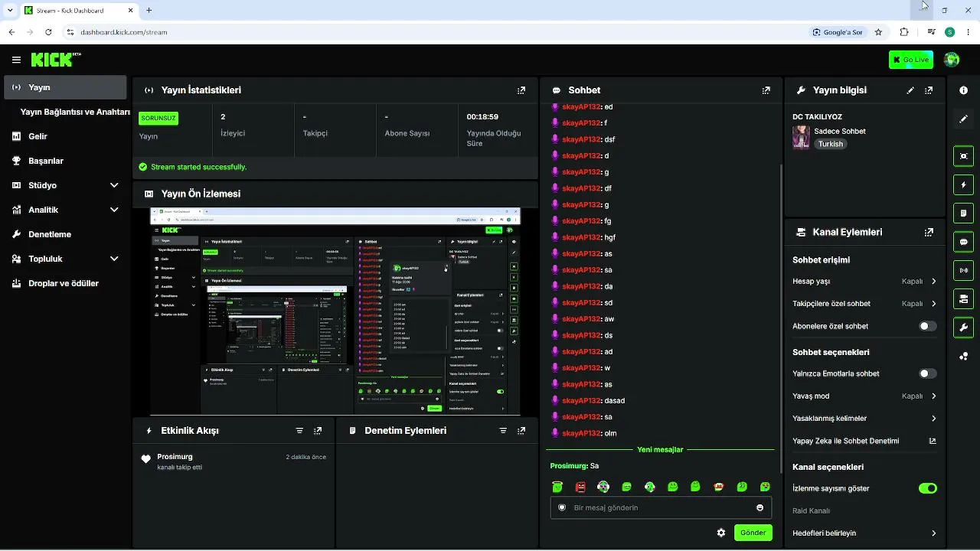Toggle the chat bubble widget icon in right rail

963,242
